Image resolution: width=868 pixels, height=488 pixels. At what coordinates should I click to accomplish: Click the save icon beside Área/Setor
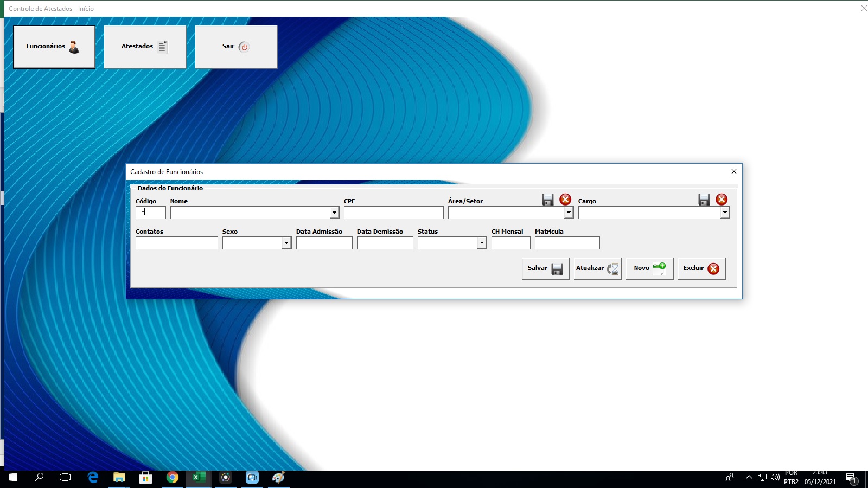tap(548, 200)
